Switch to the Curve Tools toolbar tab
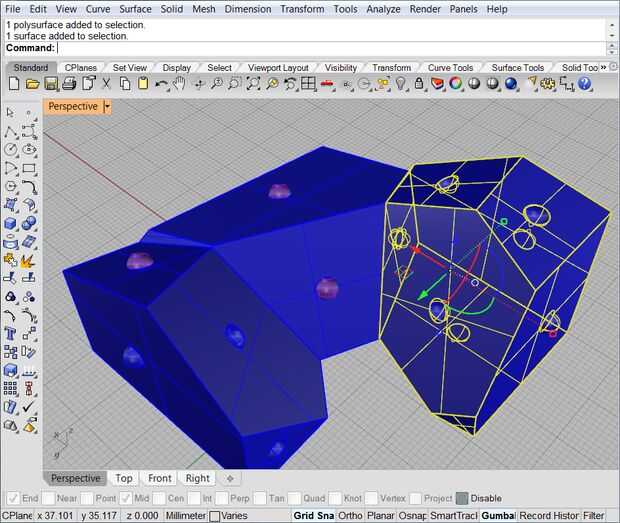 pos(450,68)
